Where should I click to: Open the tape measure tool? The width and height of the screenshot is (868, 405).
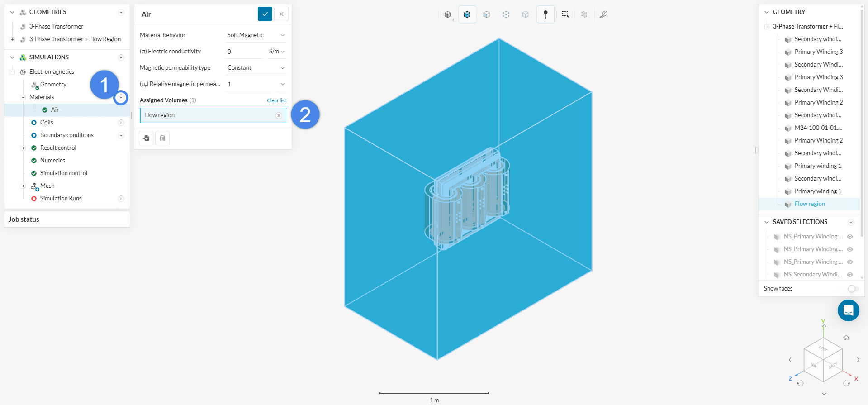[x=603, y=14]
